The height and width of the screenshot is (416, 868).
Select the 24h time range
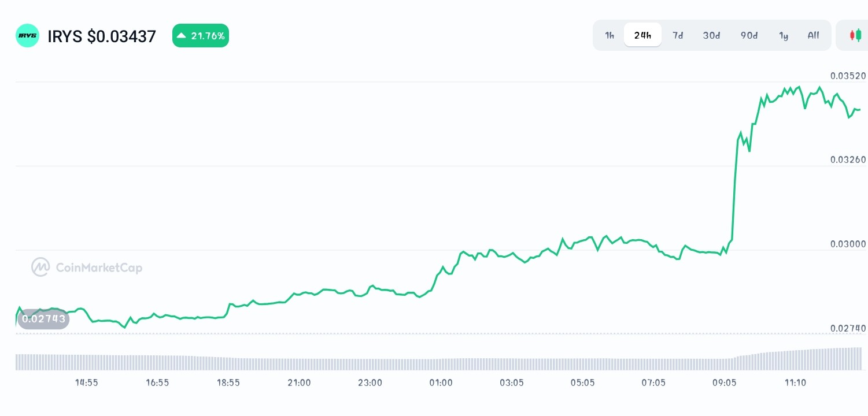pos(642,35)
